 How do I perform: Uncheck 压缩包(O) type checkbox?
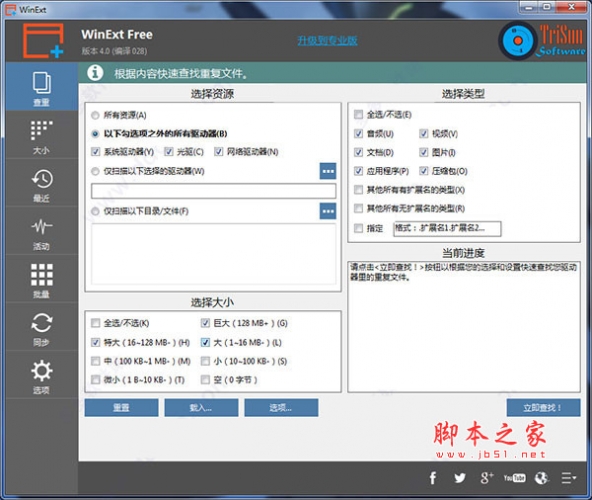click(424, 171)
